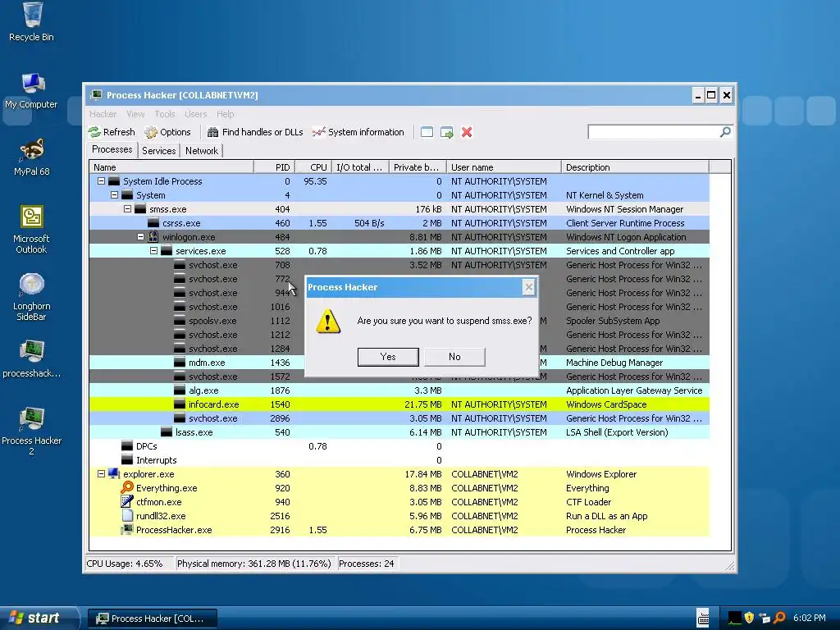Click the Physical memory status bar entry

254,564
